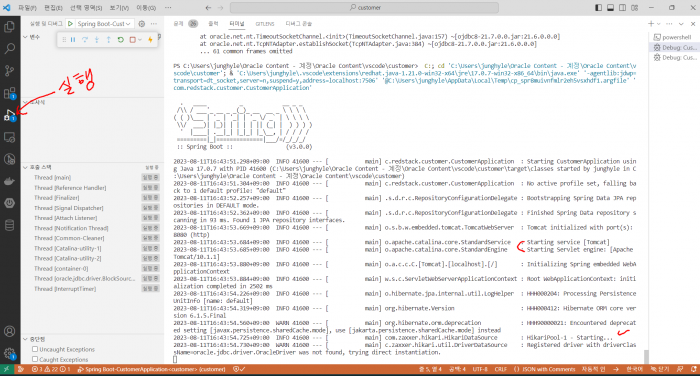
Task: Restart the debug session with green arrow
Action: pyautogui.click(x=121, y=40)
